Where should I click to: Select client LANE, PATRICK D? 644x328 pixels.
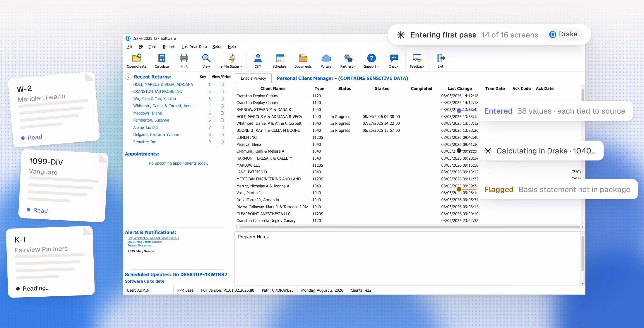click(x=408, y=172)
